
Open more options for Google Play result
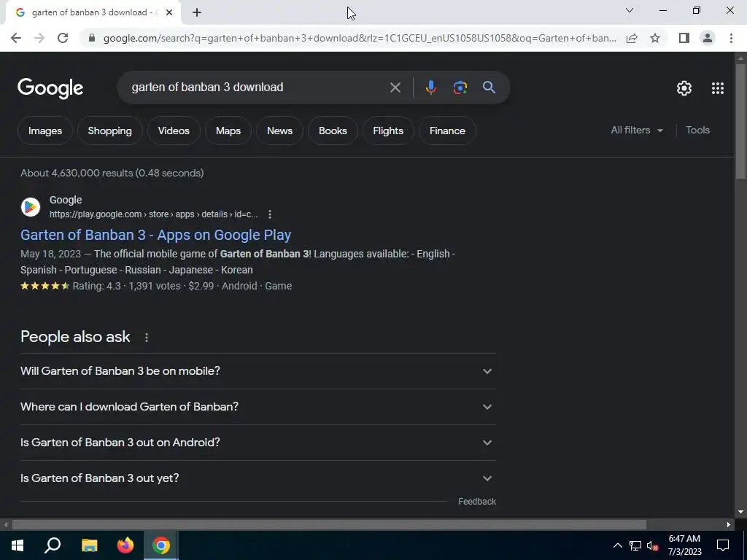pos(270,214)
